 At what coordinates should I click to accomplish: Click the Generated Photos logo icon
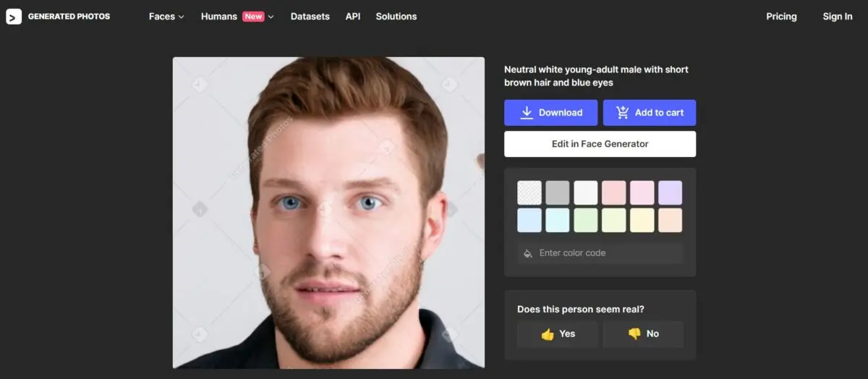coord(14,16)
